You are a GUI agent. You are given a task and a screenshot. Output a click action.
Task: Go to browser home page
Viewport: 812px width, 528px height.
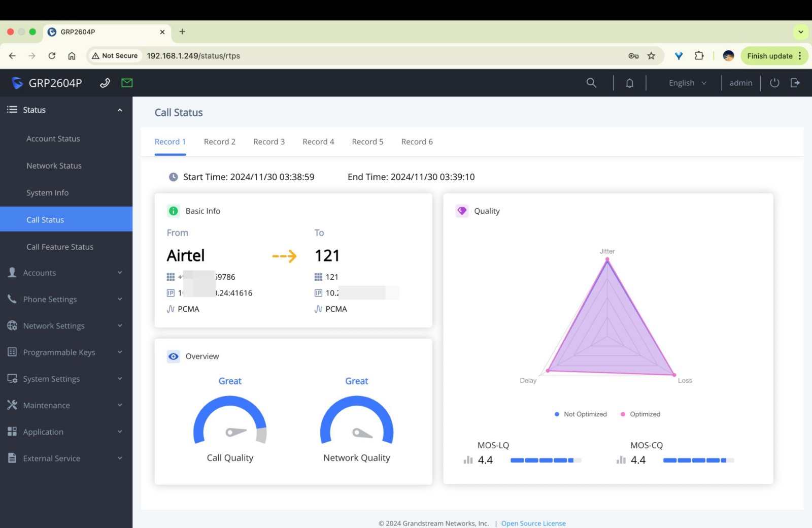pos(72,56)
